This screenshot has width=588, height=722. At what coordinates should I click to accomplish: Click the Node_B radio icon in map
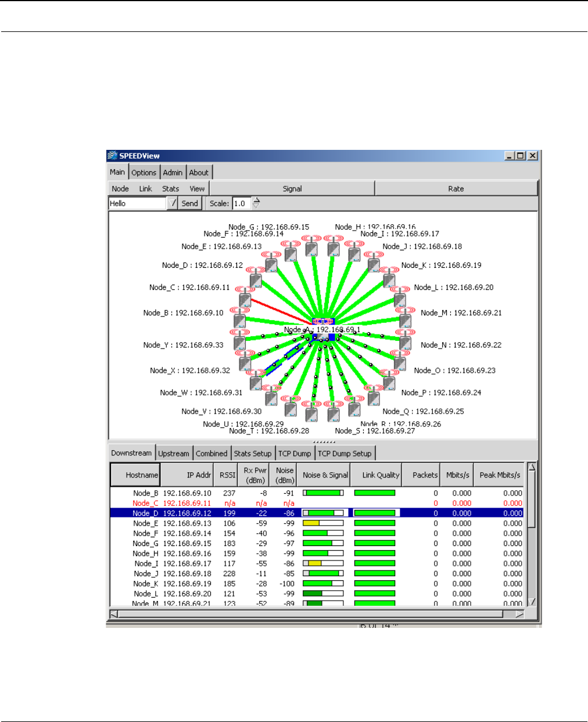click(239, 318)
